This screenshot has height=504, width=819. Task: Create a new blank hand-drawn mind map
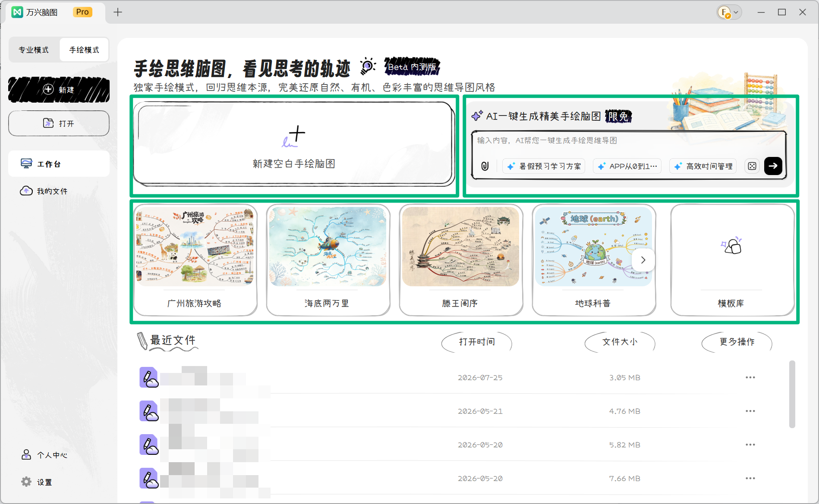tap(294, 144)
